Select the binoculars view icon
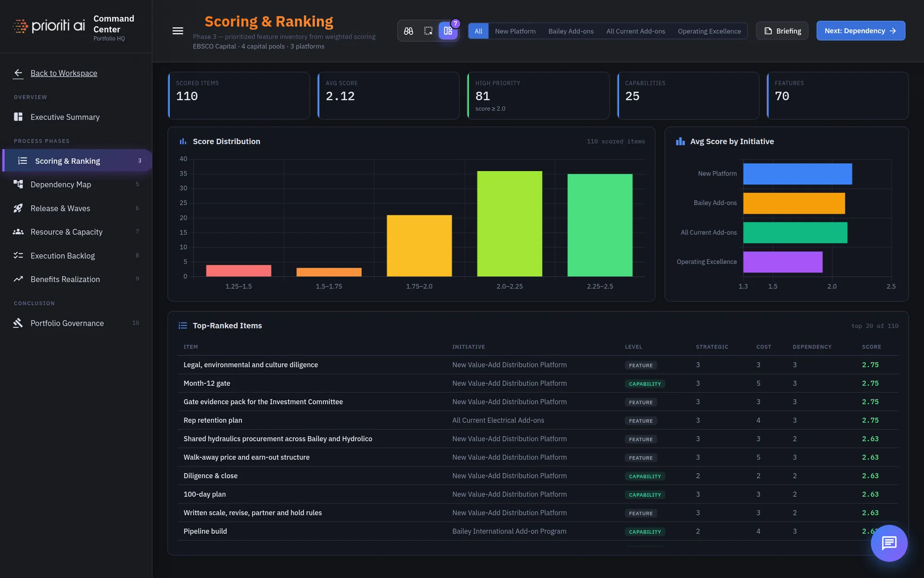The width and height of the screenshot is (924, 578). coord(408,31)
